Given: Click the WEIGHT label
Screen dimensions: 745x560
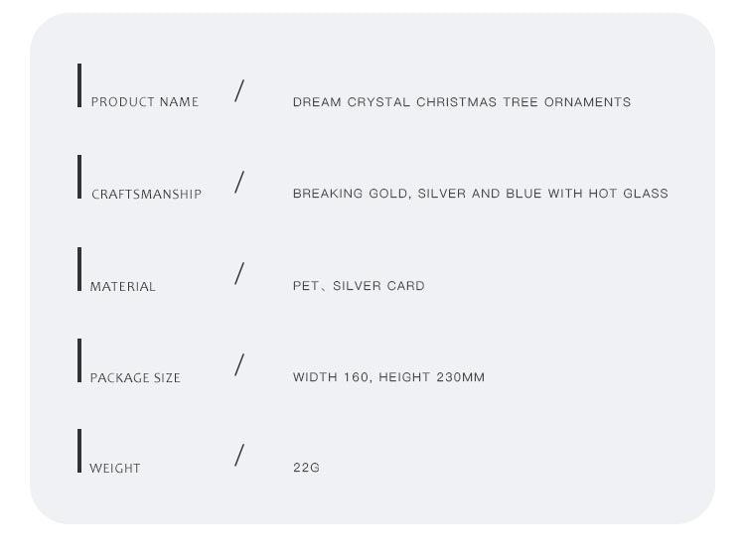Looking at the screenshot, I should click(115, 469).
